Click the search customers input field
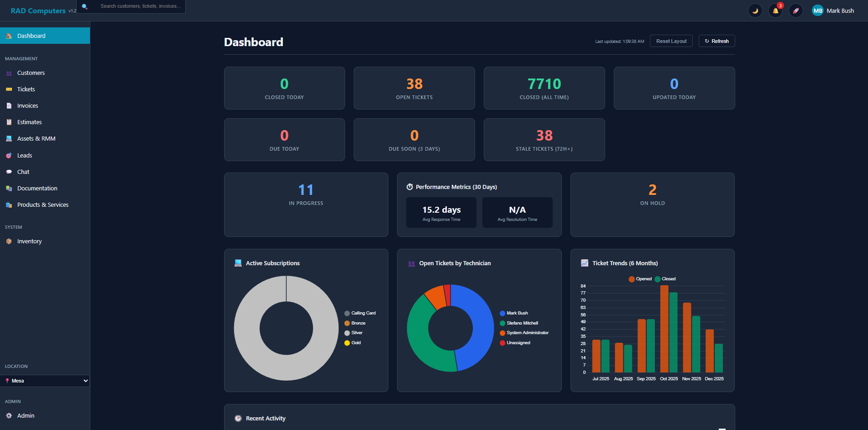 (x=140, y=6)
